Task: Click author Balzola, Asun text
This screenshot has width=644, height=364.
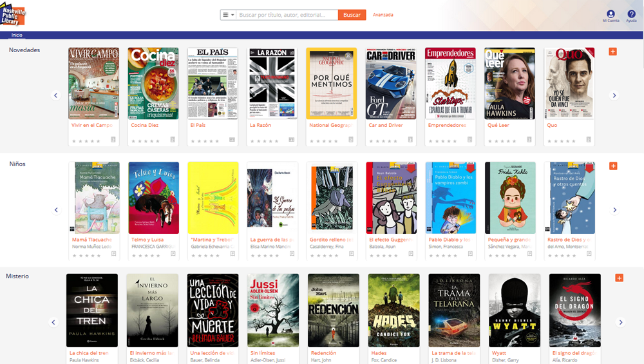Action: coord(383,247)
